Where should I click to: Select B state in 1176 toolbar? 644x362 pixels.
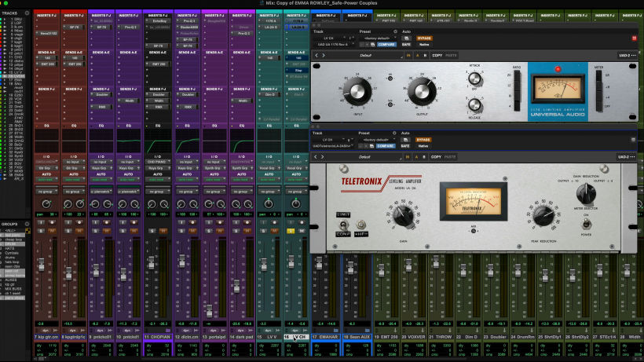425,56
